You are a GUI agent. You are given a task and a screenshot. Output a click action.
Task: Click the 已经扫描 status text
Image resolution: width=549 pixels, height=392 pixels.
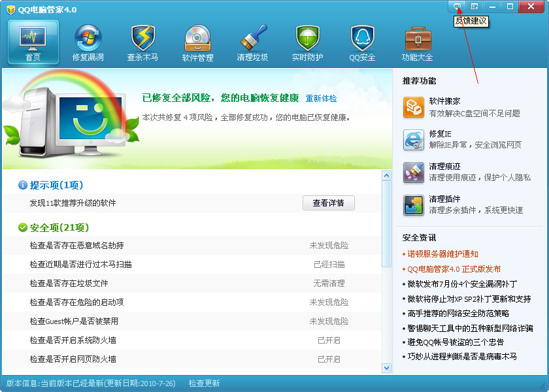[329, 264]
